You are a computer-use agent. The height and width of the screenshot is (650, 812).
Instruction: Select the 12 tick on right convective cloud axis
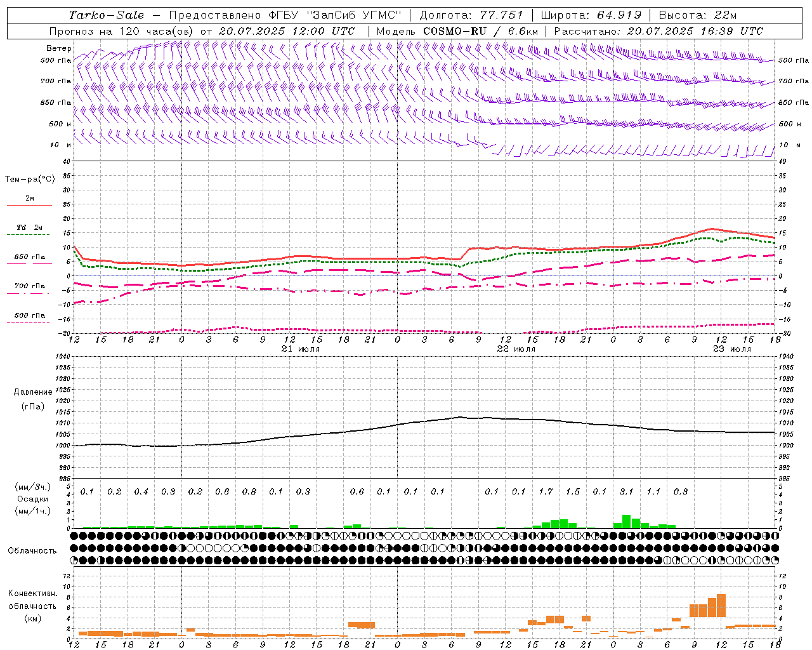tap(782, 576)
